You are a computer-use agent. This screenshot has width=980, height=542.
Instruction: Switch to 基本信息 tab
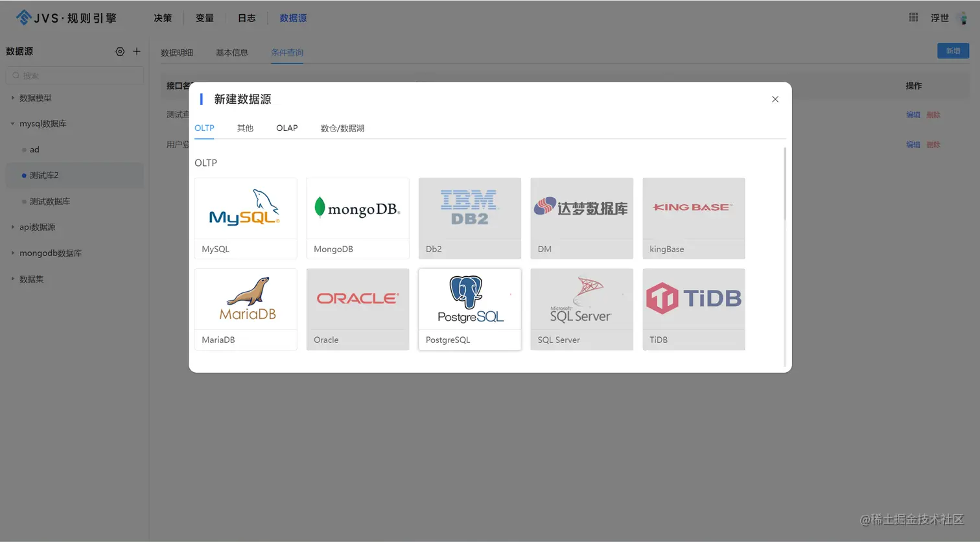click(x=232, y=53)
